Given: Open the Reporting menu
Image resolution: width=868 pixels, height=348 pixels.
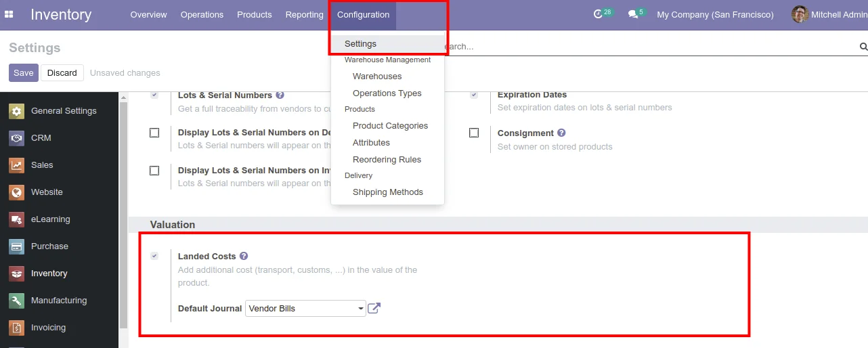Looking at the screenshot, I should [x=304, y=14].
